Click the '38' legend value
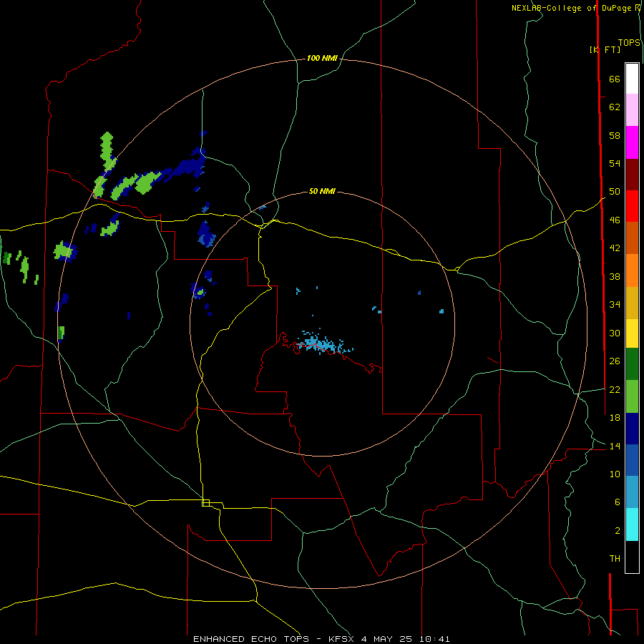Screen dimensions: 644x644 615,276
